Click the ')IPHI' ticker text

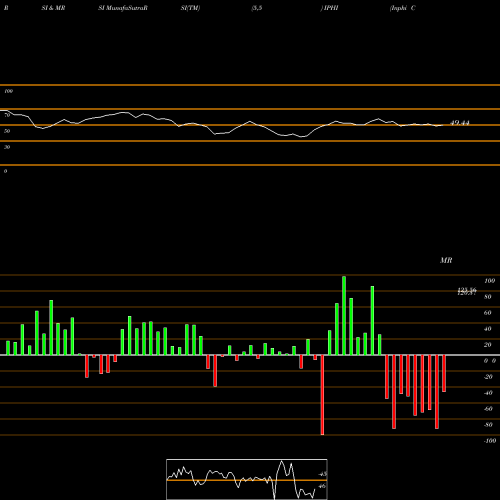click(329, 8)
